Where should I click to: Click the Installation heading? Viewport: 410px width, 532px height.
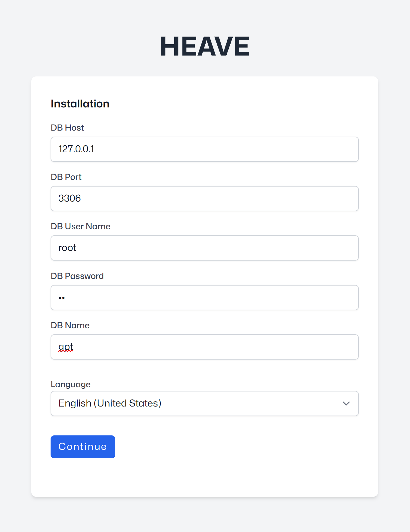click(80, 104)
